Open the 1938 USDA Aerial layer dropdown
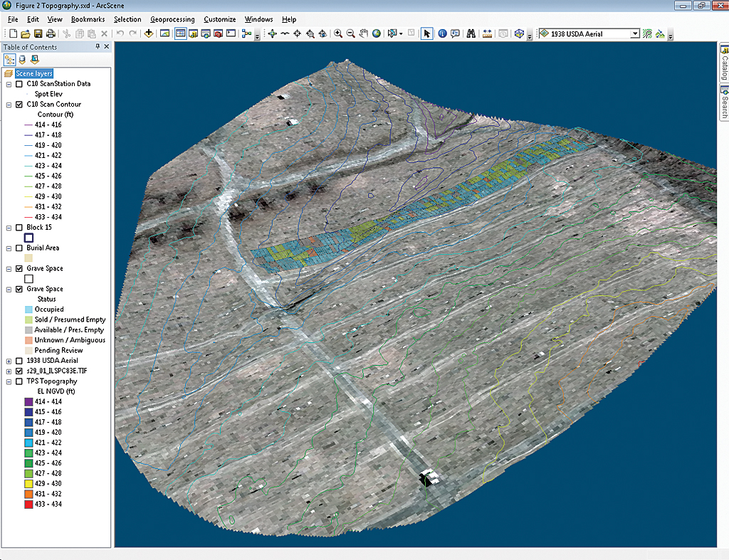Screen dimensions: 729x560 (x=634, y=33)
